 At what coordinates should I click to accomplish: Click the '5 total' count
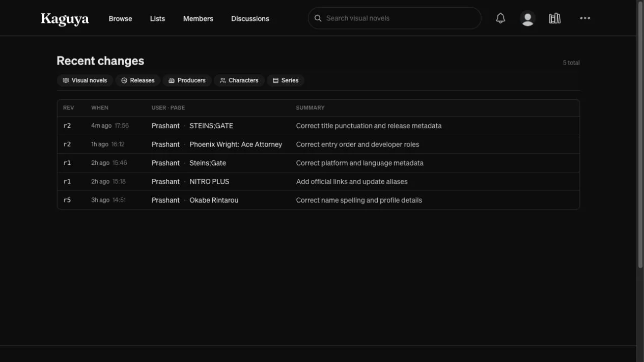[x=571, y=63]
